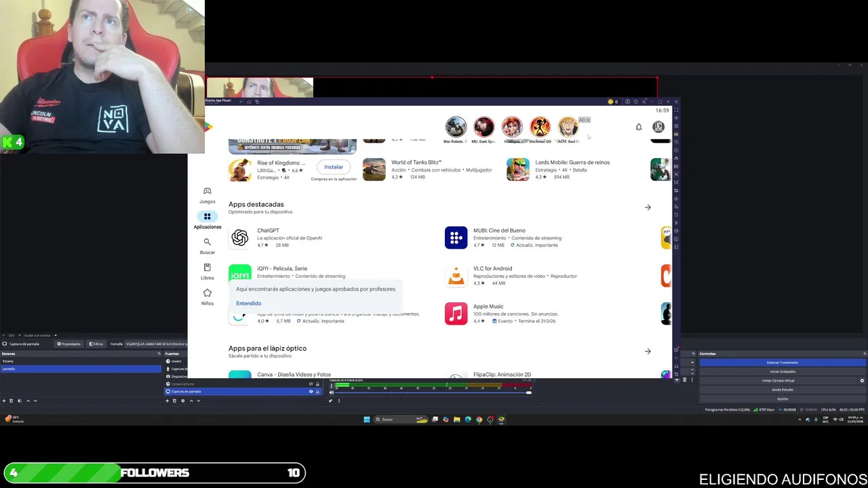Open OBS Ajustes
This screenshot has width=868, height=488.
(x=783, y=399)
